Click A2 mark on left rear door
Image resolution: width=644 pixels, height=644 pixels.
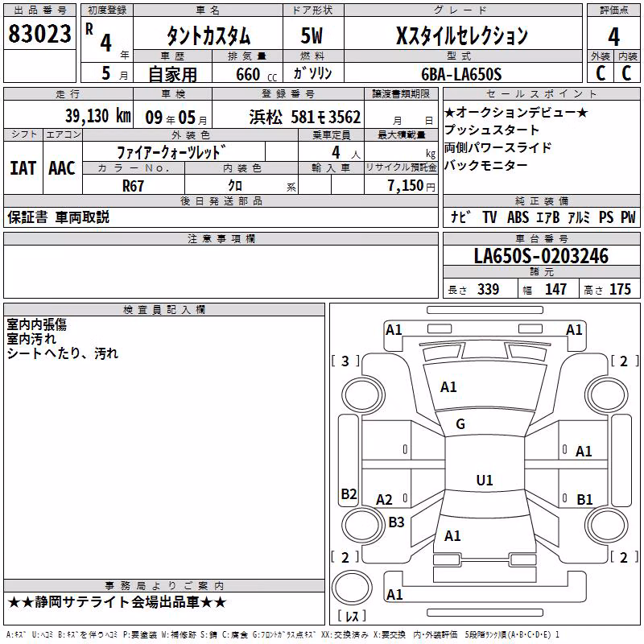[384, 500]
